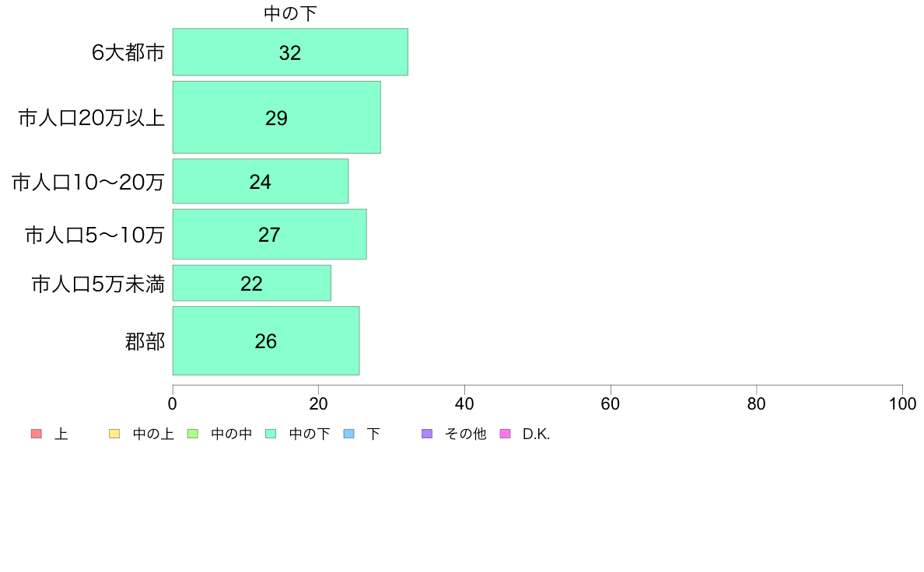Click the 中の下 chart title

[290, 13]
